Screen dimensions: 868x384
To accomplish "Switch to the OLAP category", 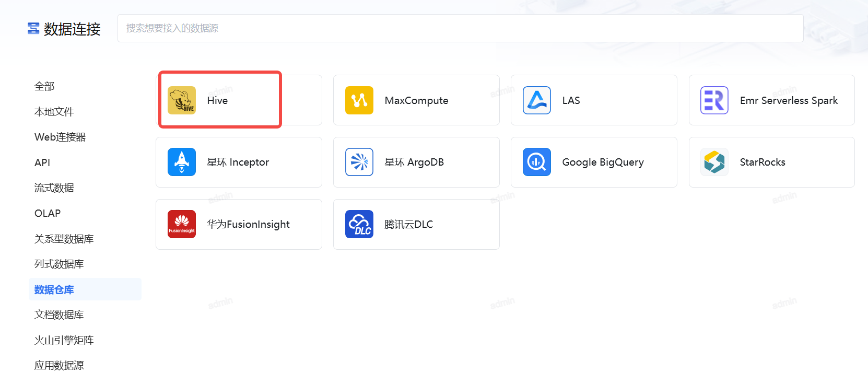I will [48, 213].
